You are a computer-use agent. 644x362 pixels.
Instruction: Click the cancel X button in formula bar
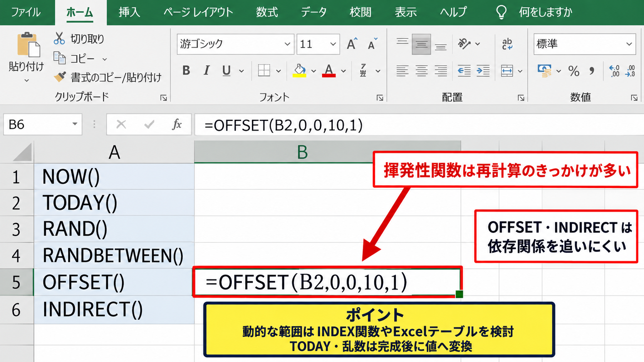121,124
